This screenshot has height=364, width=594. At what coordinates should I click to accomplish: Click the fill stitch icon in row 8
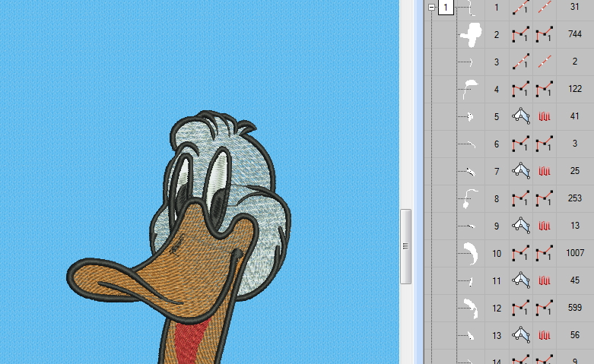(x=545, y=198)
